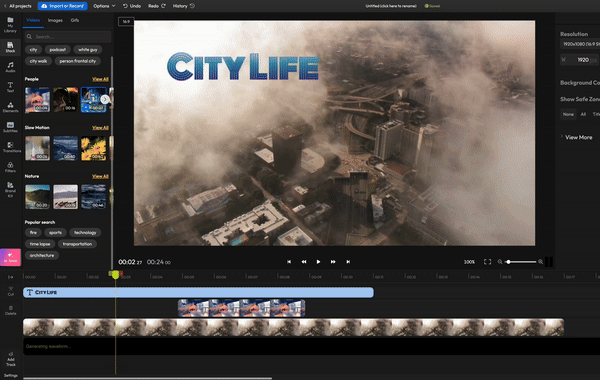Click the preview zoom slider
This screenshot has width=600, height=380.
coord(520,262)
